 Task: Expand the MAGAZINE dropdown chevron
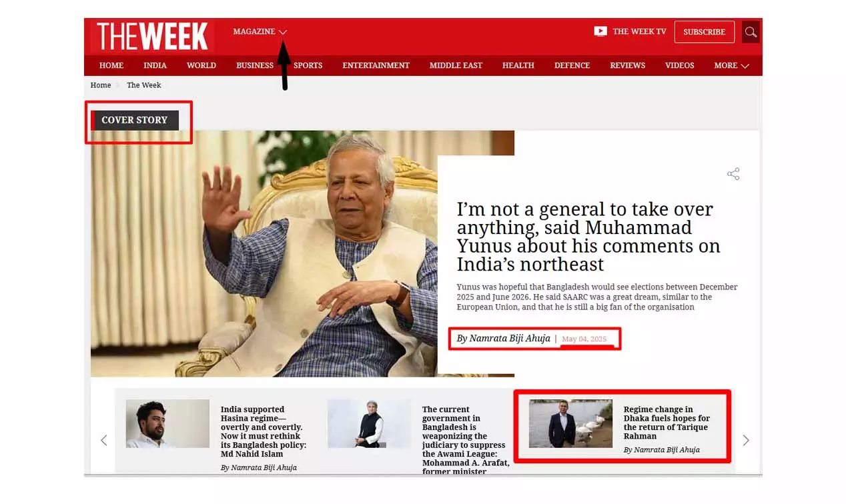click(283, 32)
